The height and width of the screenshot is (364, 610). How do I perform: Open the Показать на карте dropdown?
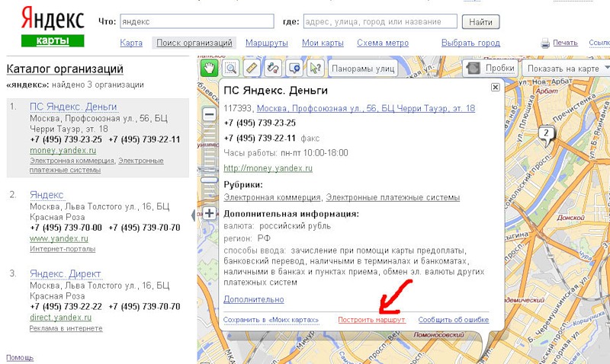(567, 69)
